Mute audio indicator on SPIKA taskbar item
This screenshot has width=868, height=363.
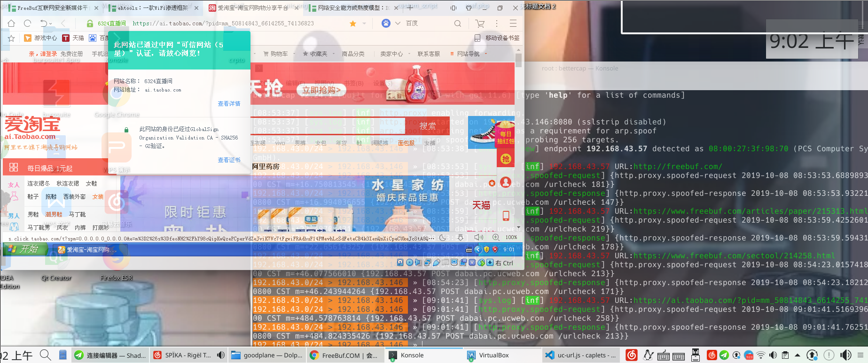coord(220,355)
